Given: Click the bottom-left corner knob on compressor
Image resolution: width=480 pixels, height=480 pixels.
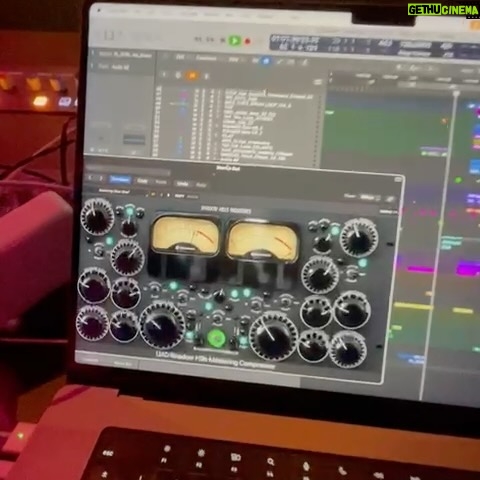Looking at the screenshot, I should pyautogui.click(x=92, y=323).
